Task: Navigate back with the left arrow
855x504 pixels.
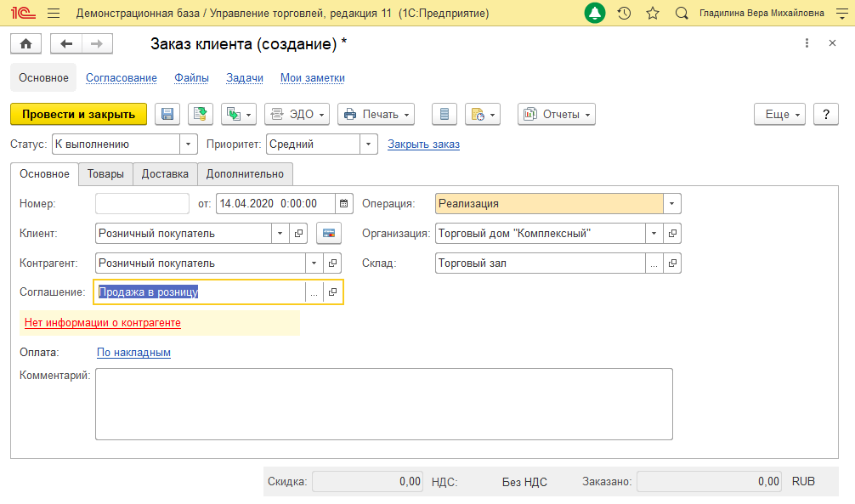Action: [x=66, y=43]
